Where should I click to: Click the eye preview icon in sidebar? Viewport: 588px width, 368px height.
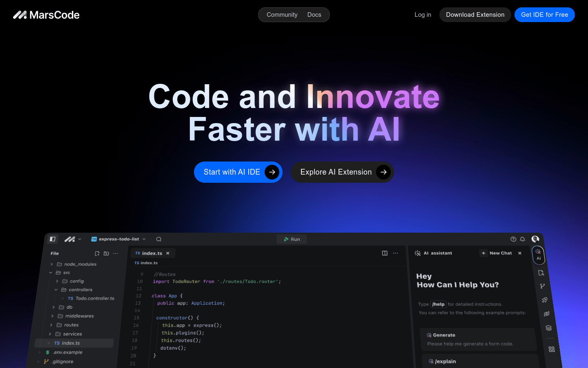(x=546, y=314)
